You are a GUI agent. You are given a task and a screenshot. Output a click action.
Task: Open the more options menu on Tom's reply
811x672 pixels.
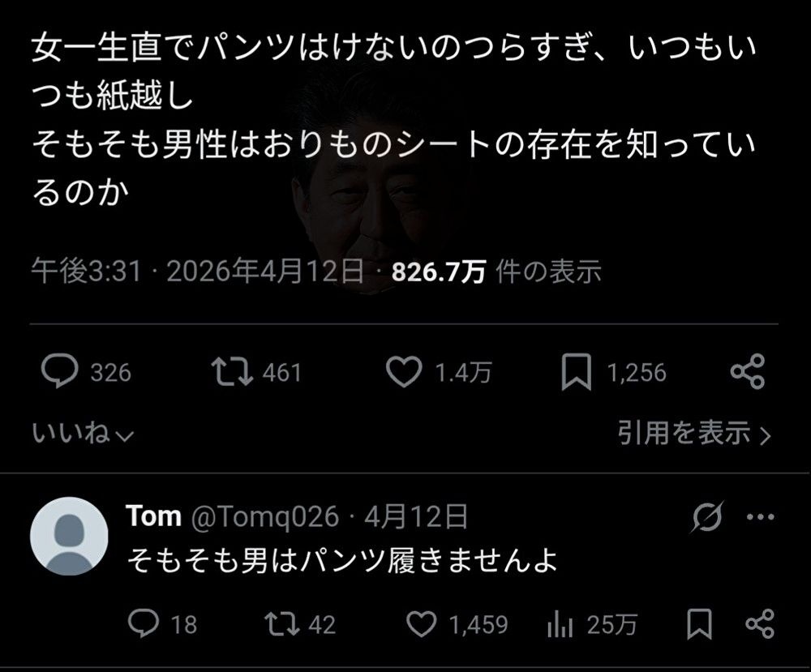[759, 517]
